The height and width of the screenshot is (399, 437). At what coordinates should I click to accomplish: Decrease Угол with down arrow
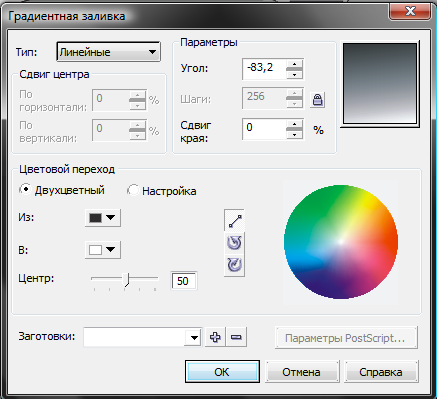[x=294, y=75]
